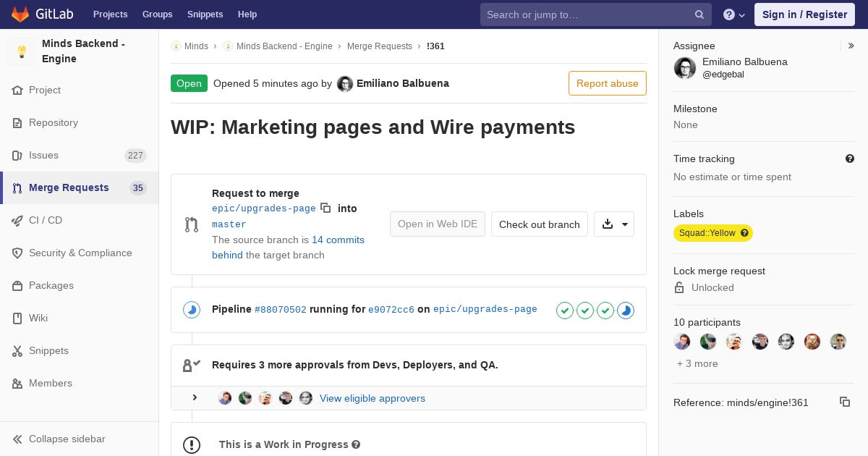Click Minds Backend - Engine breadcrumb

(x=284, y=46)
